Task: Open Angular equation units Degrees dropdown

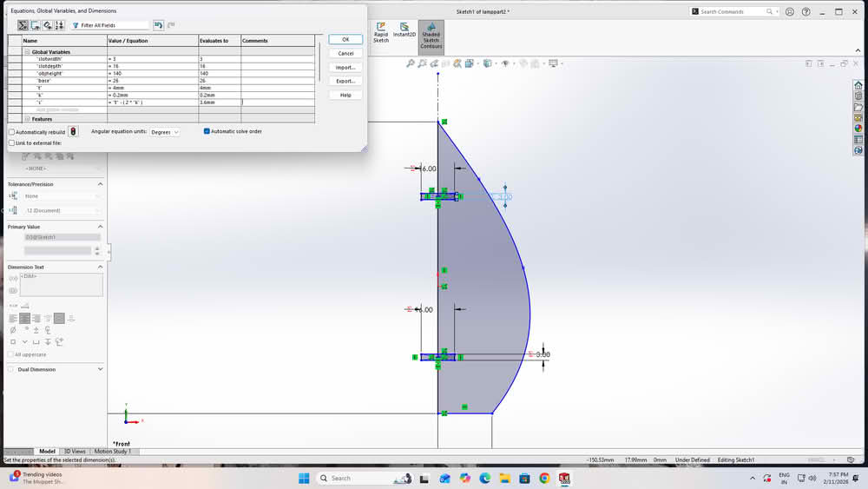Action: click(164, 132)
